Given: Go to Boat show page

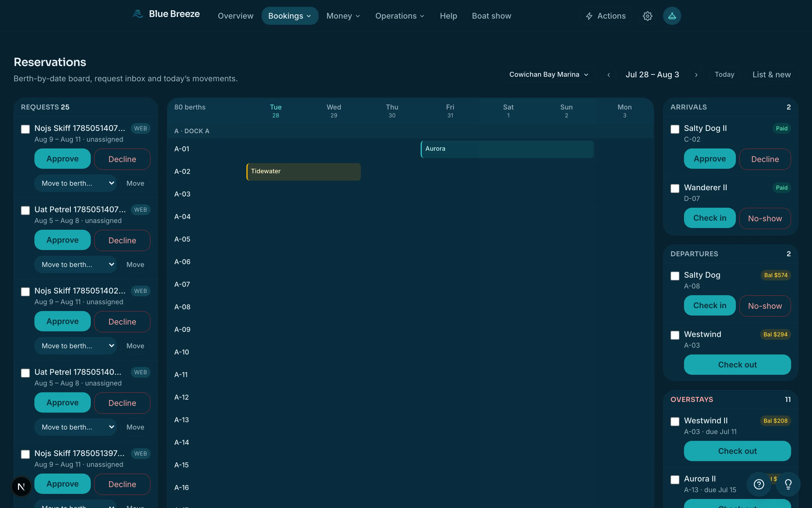Looking at the screenshot, I should 491,16.
